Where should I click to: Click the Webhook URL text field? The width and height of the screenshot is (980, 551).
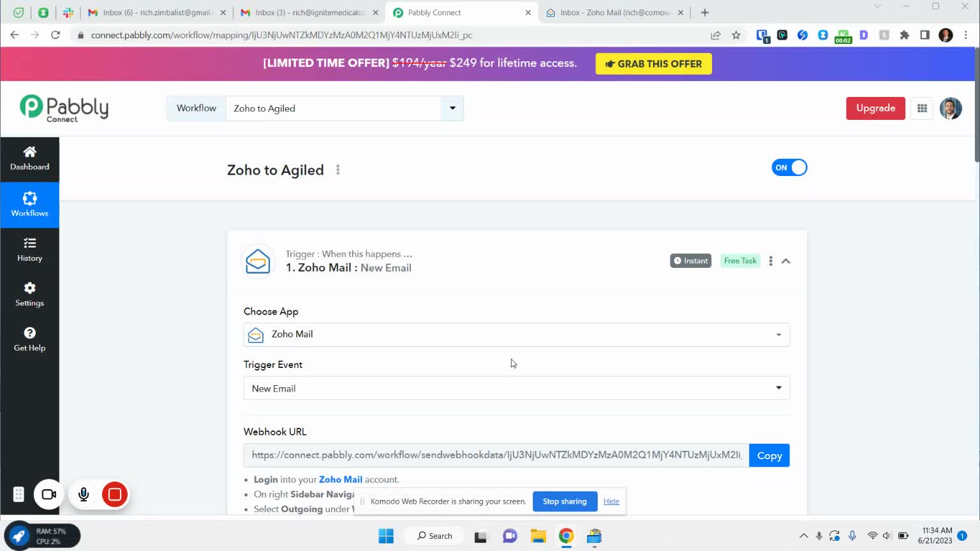click(496, 455)
